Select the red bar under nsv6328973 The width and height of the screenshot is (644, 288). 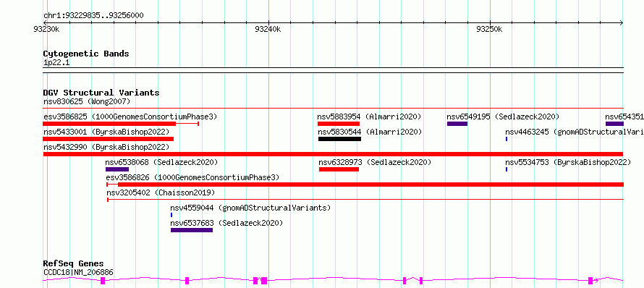[339, 169]
